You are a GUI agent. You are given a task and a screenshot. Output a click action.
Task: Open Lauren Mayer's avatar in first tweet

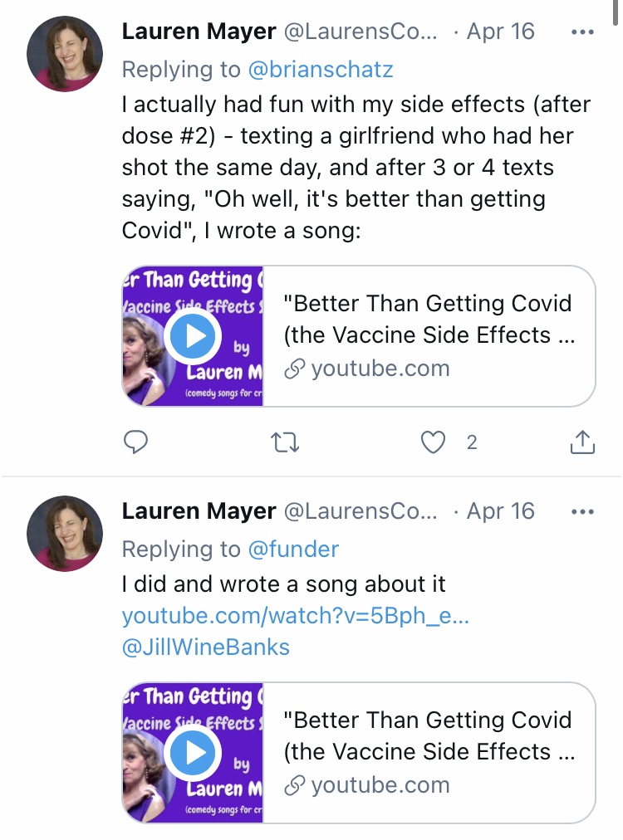(x=65, y=54)
